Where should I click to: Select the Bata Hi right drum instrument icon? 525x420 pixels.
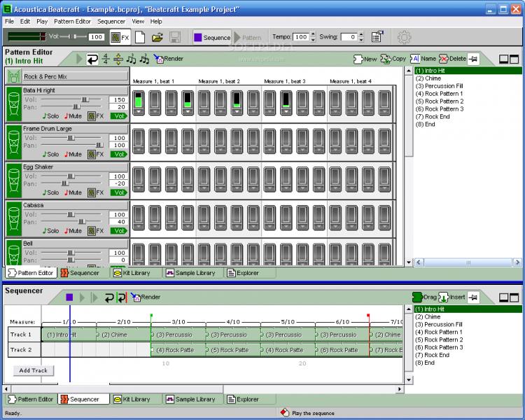pyautogui.click(x=14, y=104)
